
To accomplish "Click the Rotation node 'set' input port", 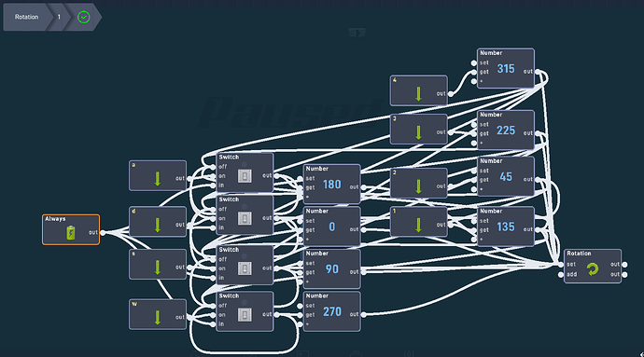I will (x=561, y=265).
